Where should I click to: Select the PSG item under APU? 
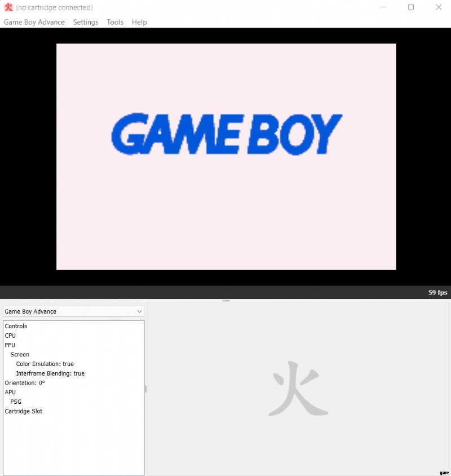[16, 402]
